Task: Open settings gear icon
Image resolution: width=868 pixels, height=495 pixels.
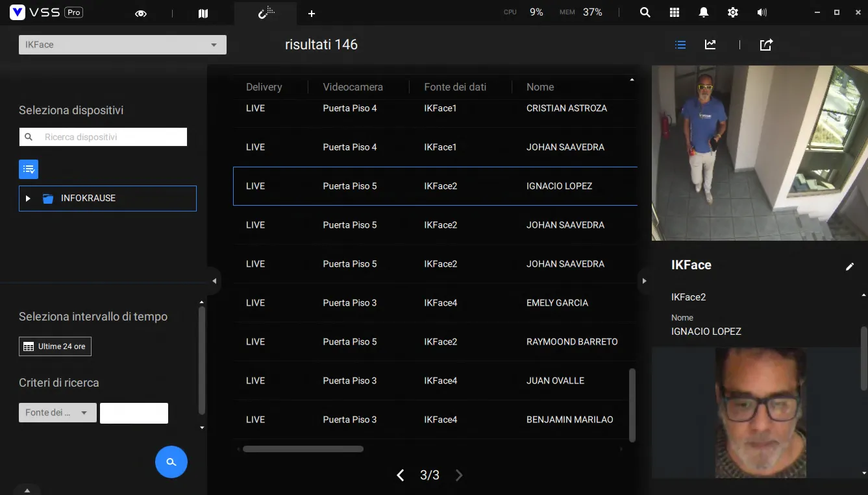Action: 733,12
